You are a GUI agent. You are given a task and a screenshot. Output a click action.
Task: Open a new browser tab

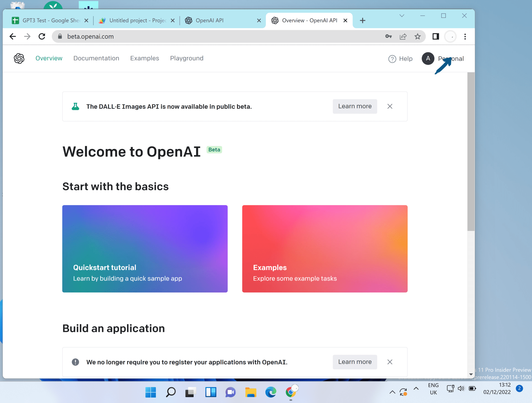(x=363, y=21)
